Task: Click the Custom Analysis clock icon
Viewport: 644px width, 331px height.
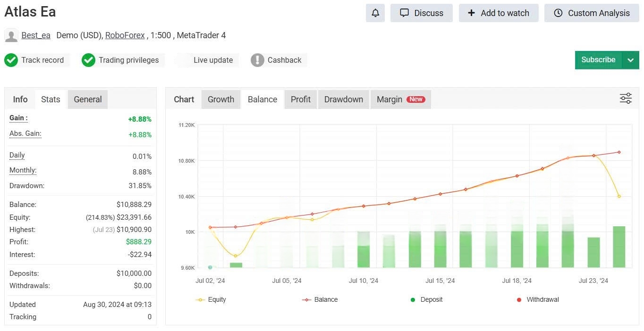Action: click(558, 13)
